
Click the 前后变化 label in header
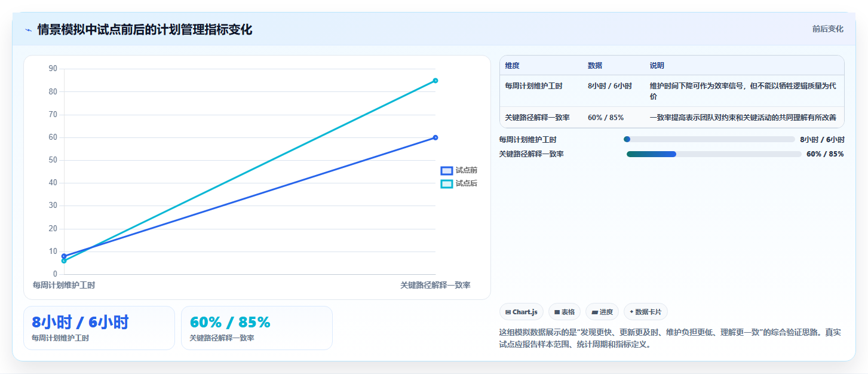[x=827, y=29]
